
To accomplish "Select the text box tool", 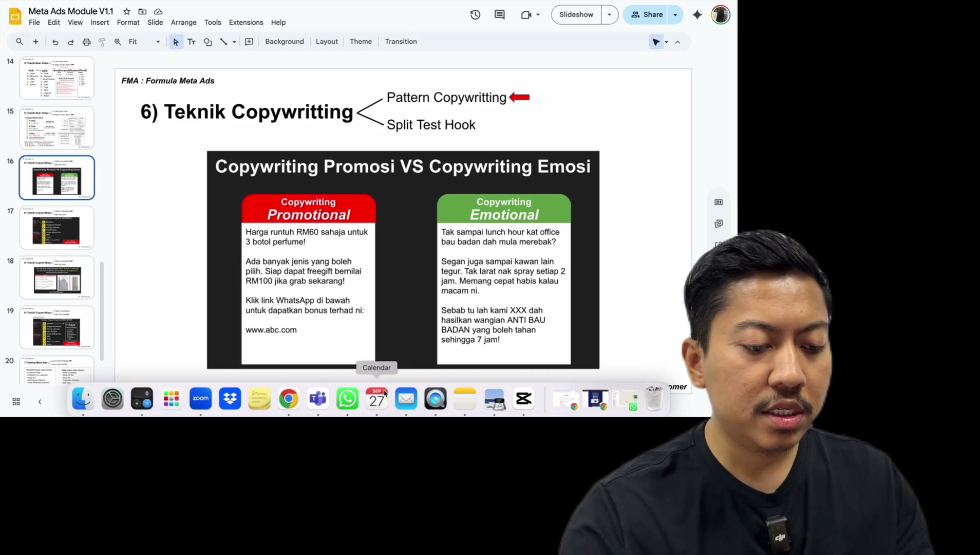I will 192,42.
